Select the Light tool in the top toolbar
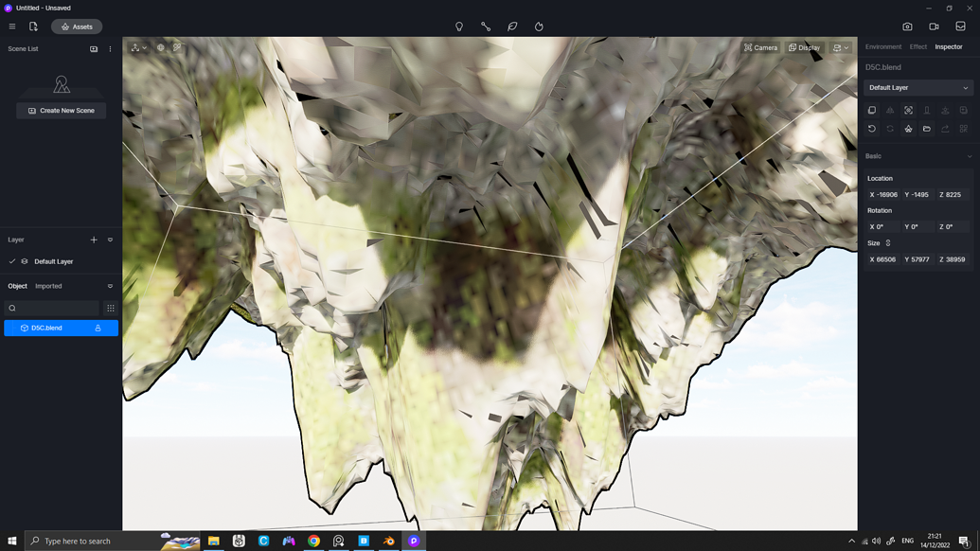The image size is (980, 551). click(459, 27)
